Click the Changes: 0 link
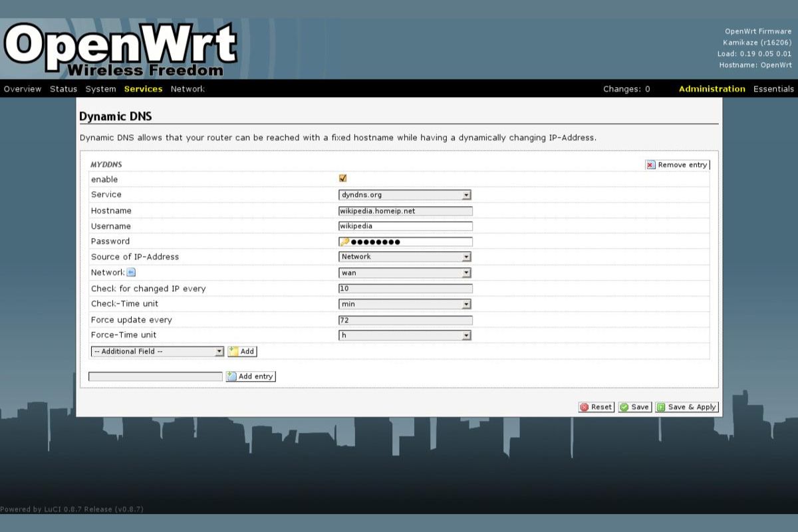Viewport: 798px width, 532px height. [626, 88]
